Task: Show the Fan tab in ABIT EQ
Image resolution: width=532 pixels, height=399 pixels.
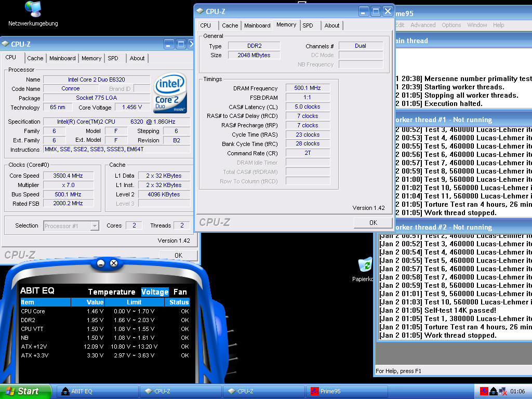Action: pos(180,292)
